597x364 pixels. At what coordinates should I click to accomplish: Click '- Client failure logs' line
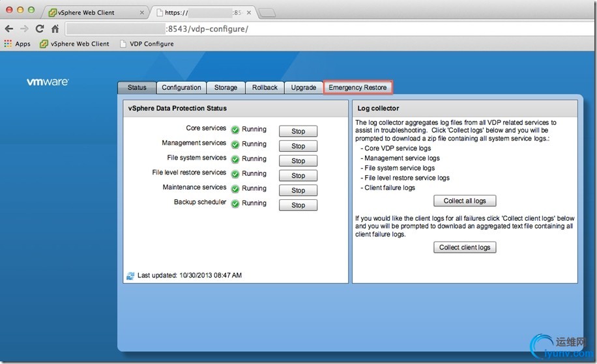tap(388, 188)
